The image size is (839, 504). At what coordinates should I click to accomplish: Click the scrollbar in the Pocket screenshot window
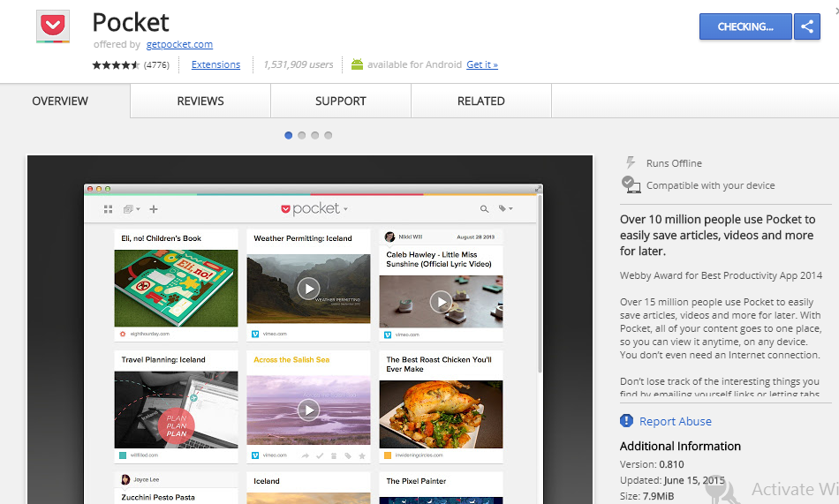(540, 283)
